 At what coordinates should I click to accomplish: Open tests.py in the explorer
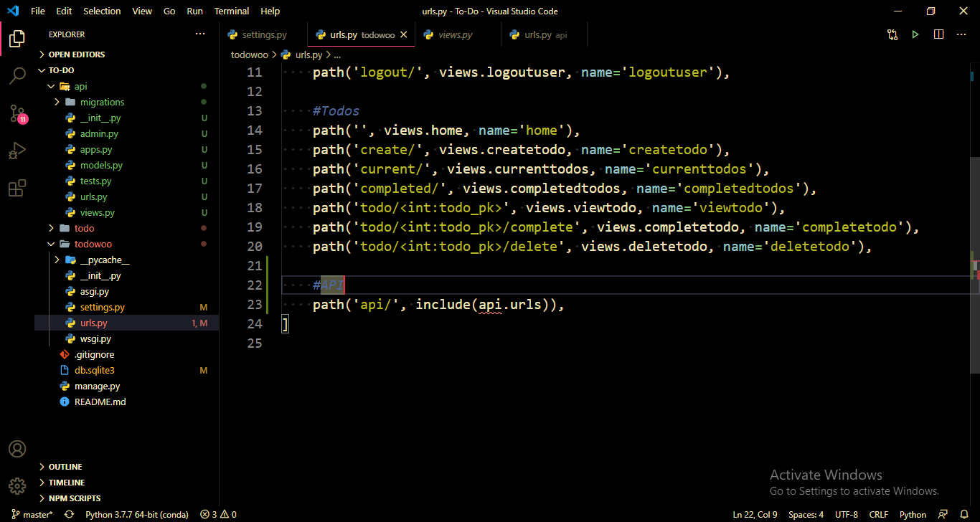(126, 181)
